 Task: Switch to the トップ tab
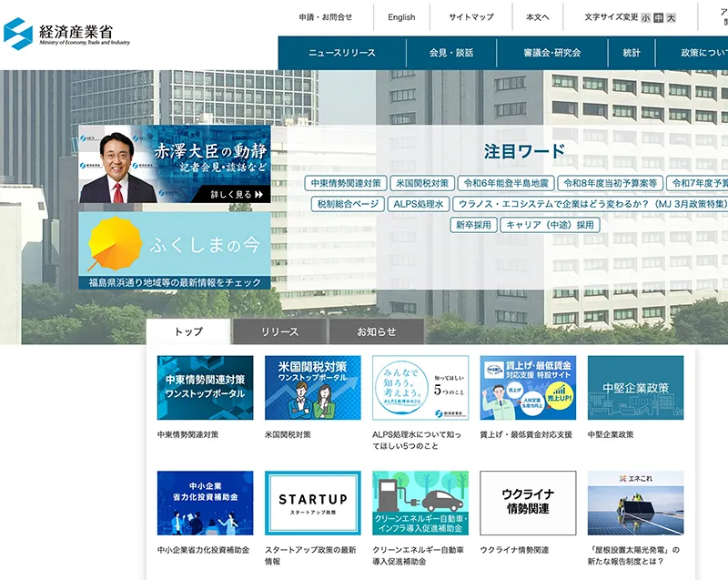coord(188,331)
